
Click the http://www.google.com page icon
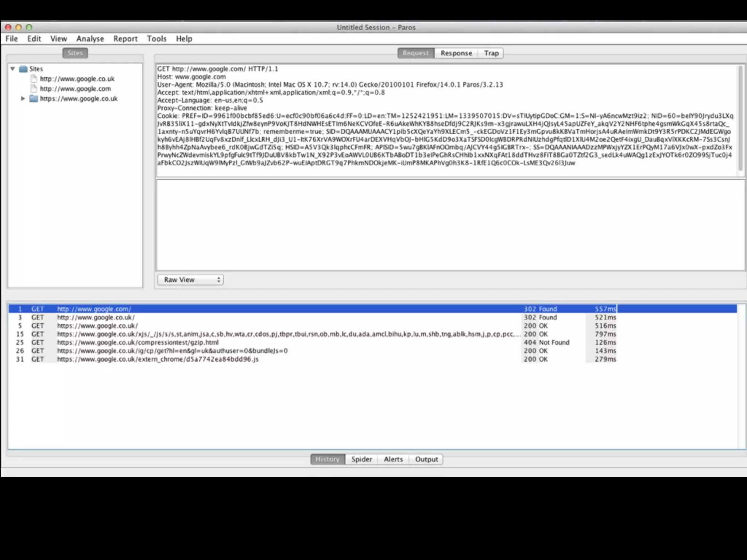tap(34, 89)
